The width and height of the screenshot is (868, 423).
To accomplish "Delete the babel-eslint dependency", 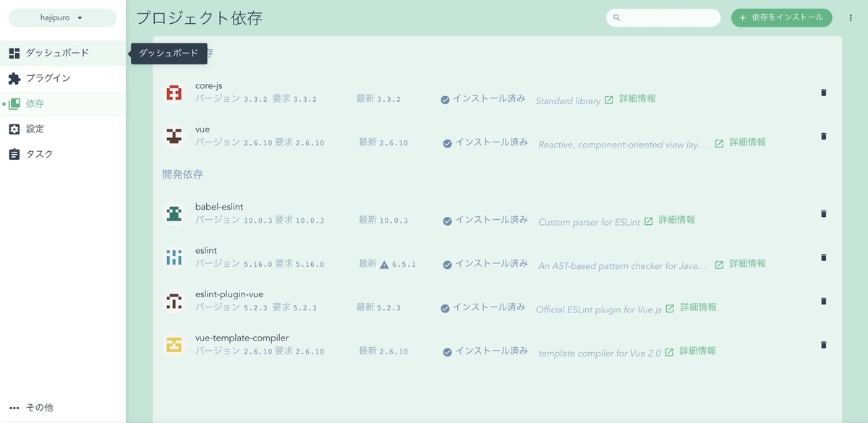I will [x=823, y=213].
